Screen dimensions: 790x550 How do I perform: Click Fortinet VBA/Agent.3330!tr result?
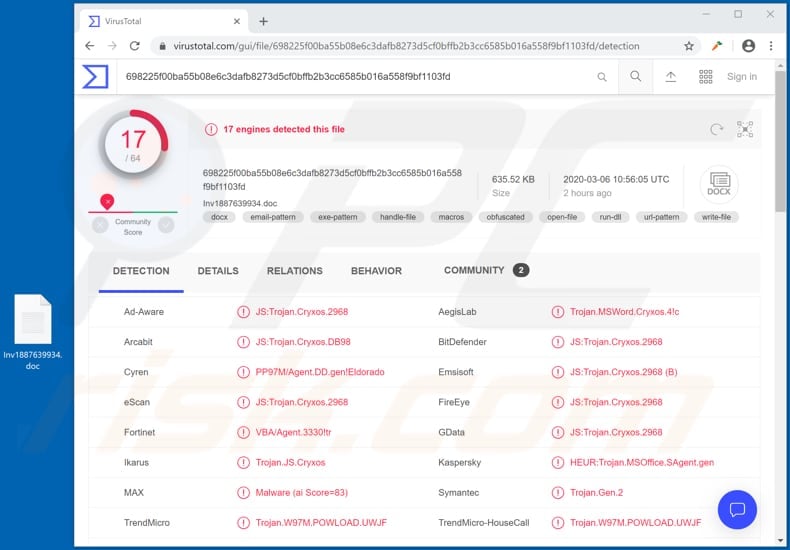[x=293, y=432]
